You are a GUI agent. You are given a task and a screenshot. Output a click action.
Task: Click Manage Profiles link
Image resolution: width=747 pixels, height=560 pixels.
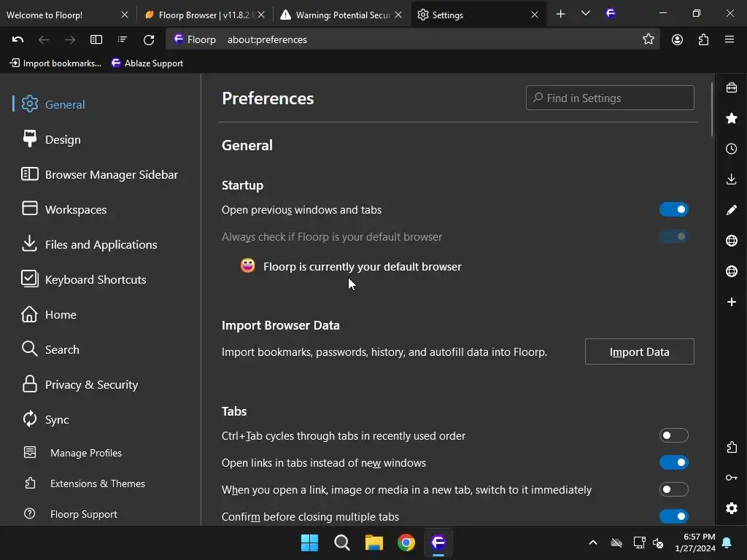pos(86,453)
